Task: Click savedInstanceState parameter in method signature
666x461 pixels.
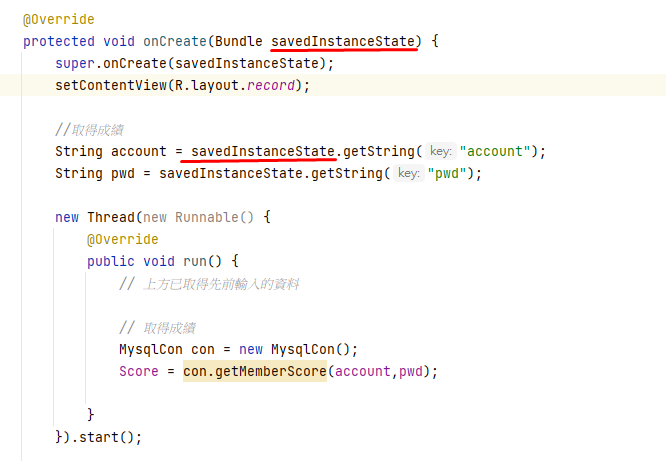Action: click(x=343, y=41)
